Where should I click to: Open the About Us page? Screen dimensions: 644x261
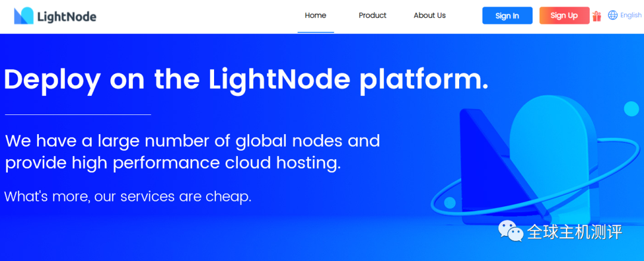pyautogui.click(x=429, y=15)
